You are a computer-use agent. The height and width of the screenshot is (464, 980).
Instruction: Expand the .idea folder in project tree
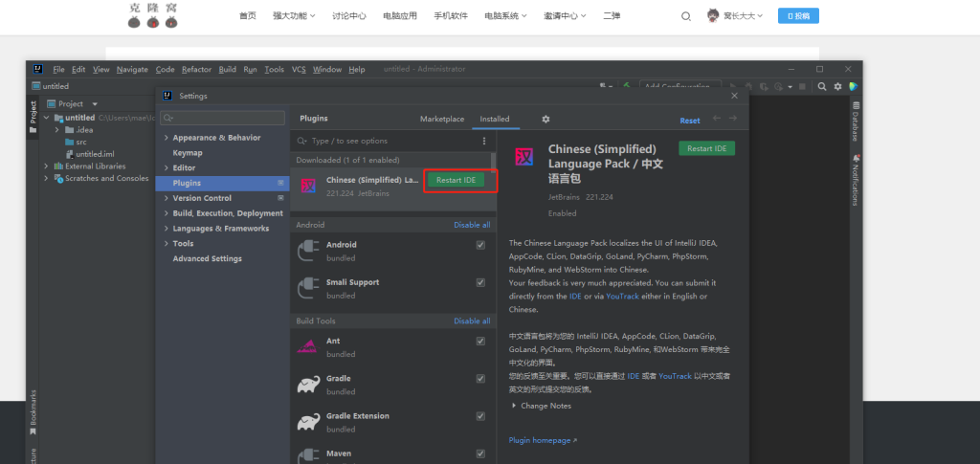[56, 130]
